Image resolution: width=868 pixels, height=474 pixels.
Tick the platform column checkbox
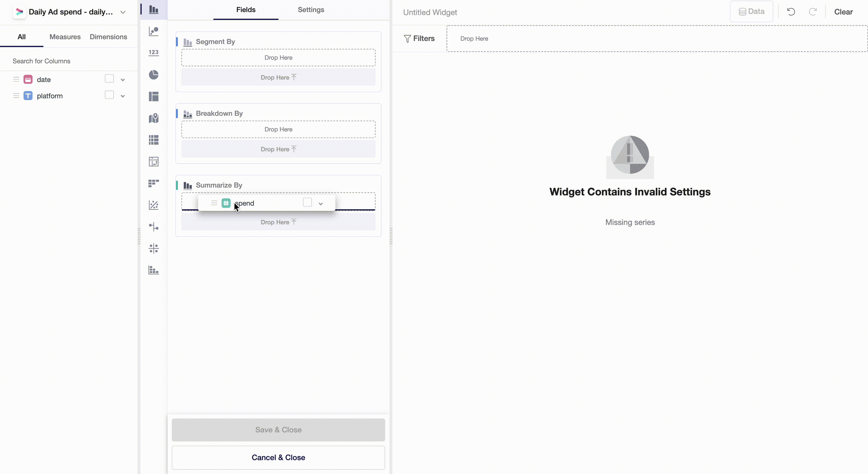tap(109, 95)
